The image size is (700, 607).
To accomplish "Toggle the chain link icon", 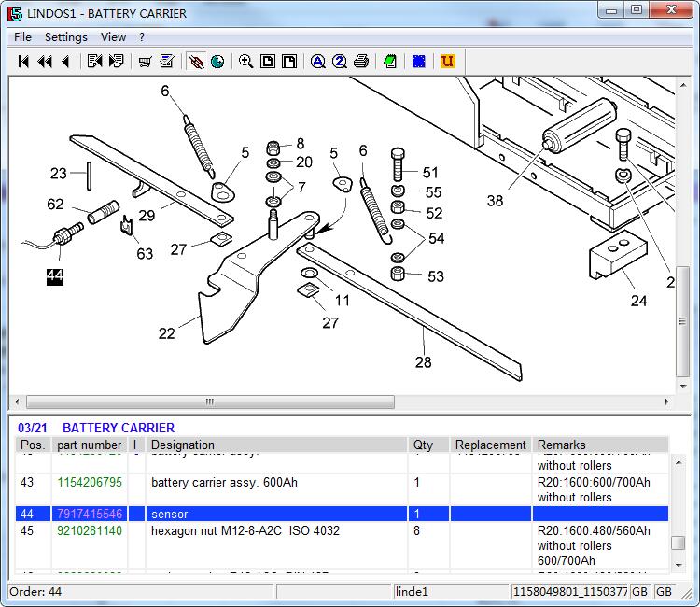I will 196,62.
